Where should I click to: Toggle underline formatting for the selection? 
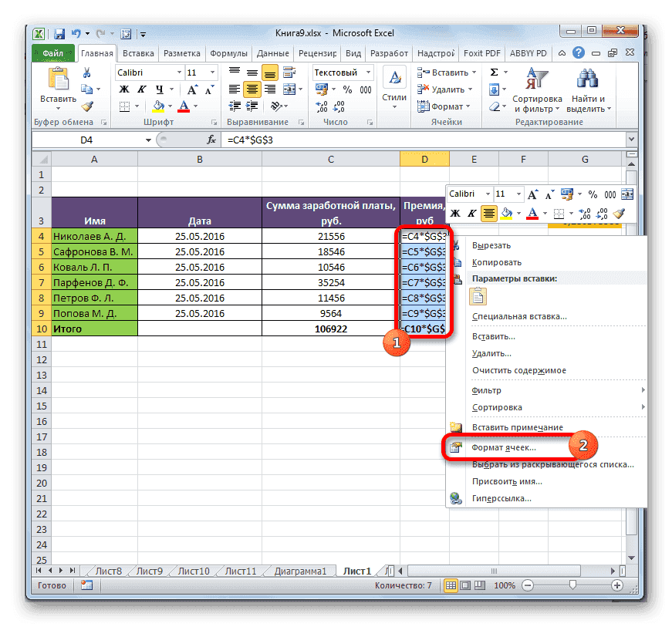tap(160, 89)
